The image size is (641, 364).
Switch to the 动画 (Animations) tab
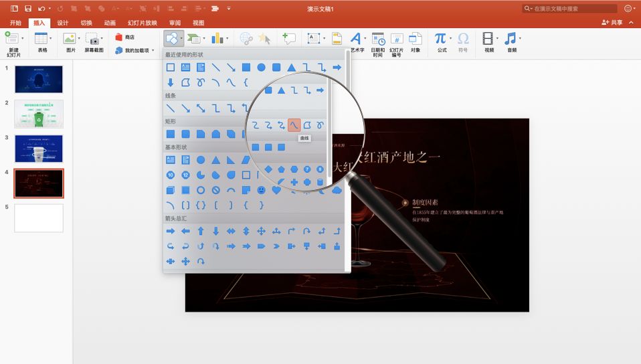tap(110, 23)
